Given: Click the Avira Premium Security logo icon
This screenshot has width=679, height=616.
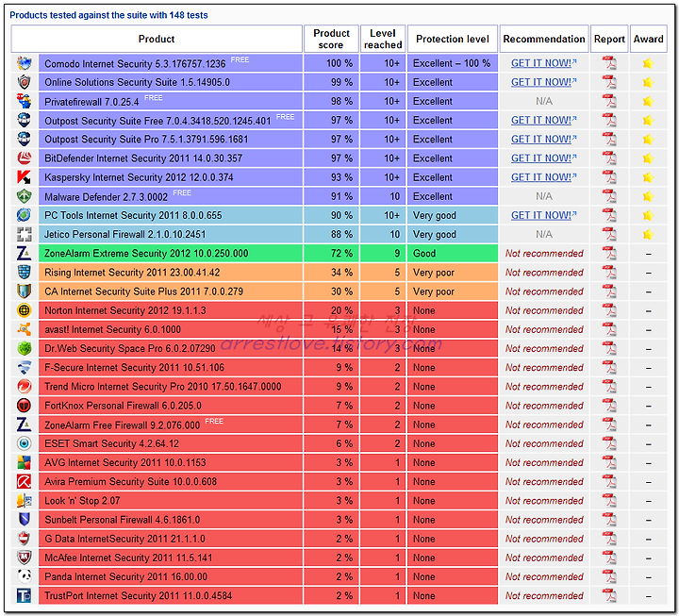Looking at the screenshot, I should pos(25,482).
